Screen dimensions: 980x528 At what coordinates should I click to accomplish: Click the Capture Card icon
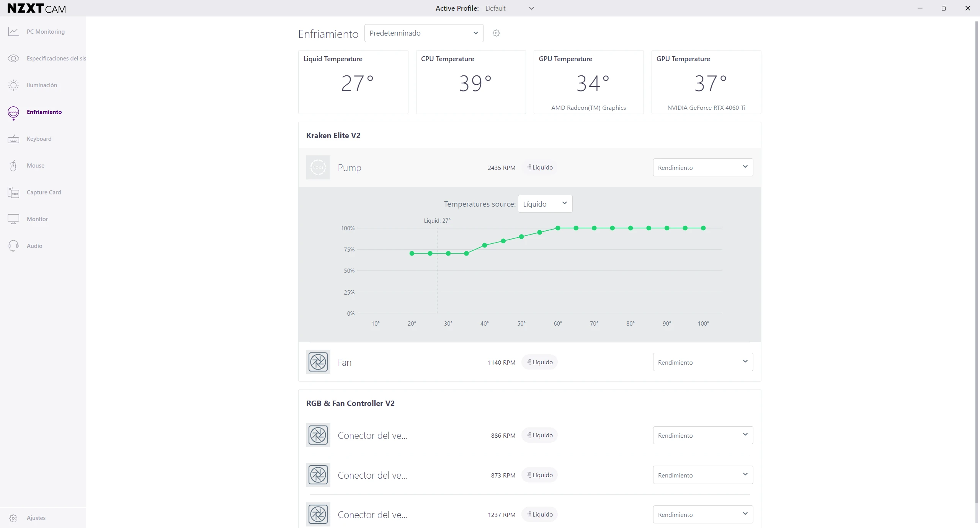click(13, 192)
